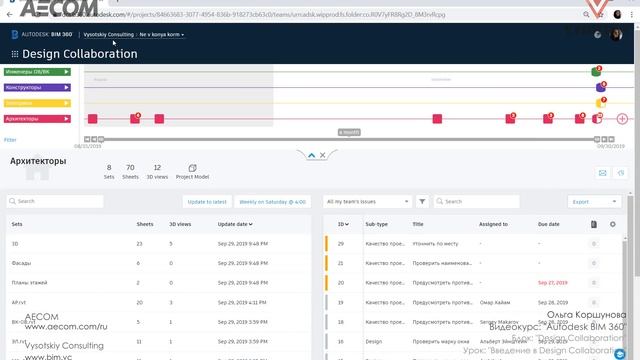Screen dimensions: 640x360
Task: Open the purple Конструкторы package on timeline
Action: (x=601, y=87)
